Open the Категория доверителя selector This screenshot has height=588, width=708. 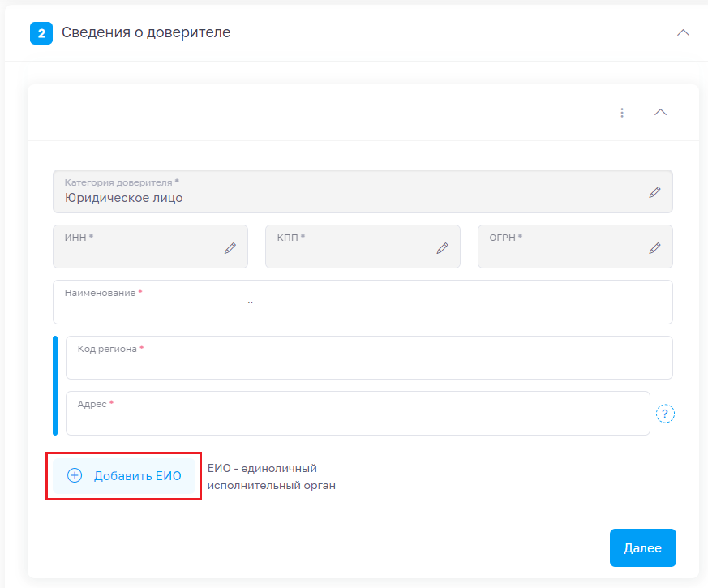point(349,191)
